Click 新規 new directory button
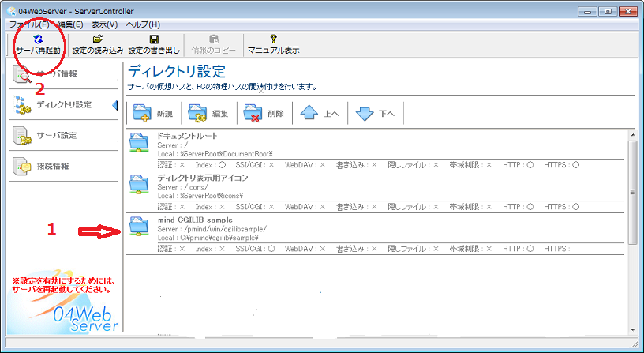Image resolution: width=644 pixels, height=353 pixels. point(154,113)
